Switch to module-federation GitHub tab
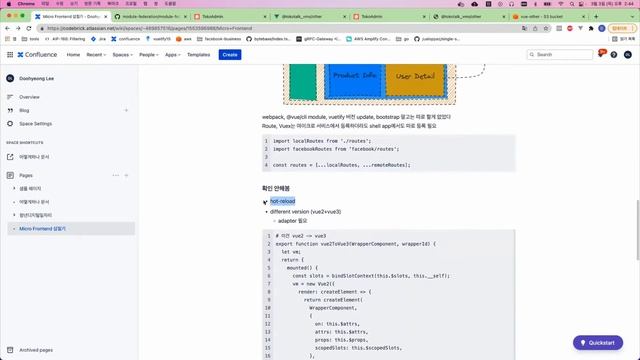 [151, 17]
